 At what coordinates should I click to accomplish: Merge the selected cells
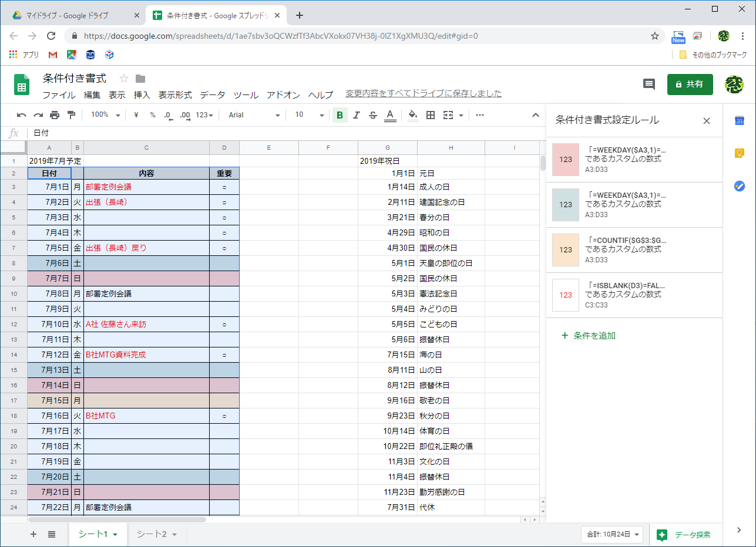[448, 115]
